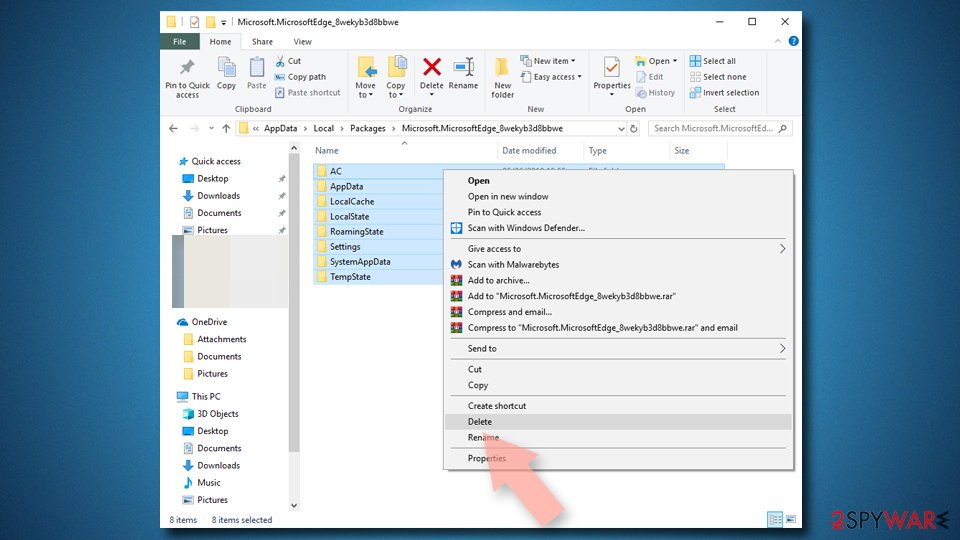Switch to details view icon in status bar
Image resolution: width=960 pixels, height=540 pixels.
(775, 519)
